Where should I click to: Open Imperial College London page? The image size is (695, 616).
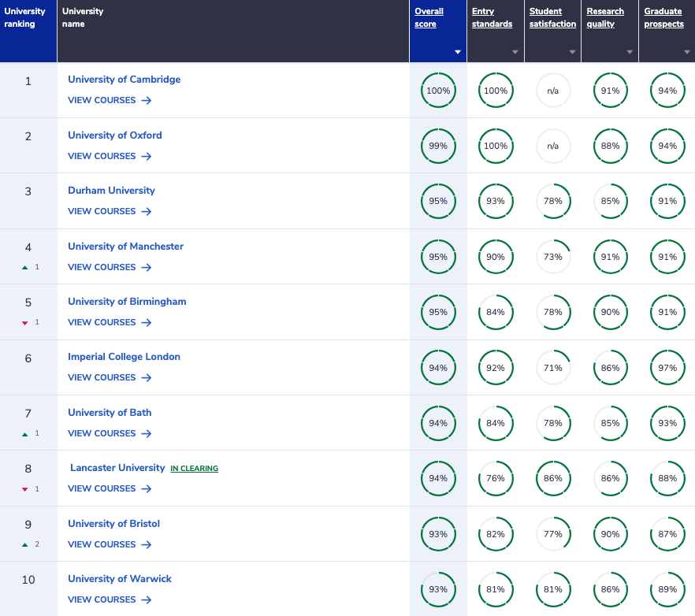[125, 357]
